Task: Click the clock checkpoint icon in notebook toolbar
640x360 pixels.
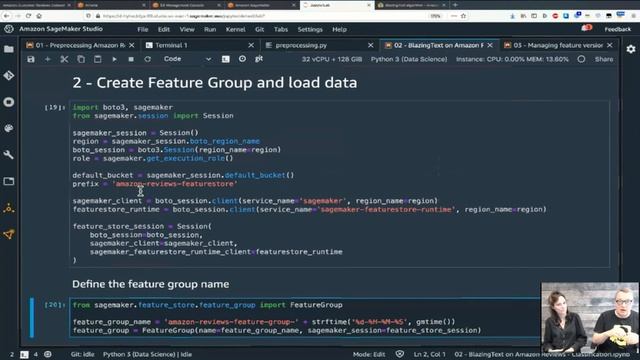Action: pyautogui.click(x=242, y=59)
